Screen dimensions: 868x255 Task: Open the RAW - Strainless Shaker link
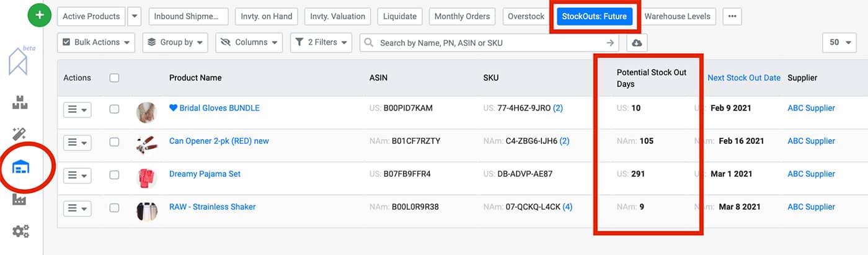coord(212,207)
